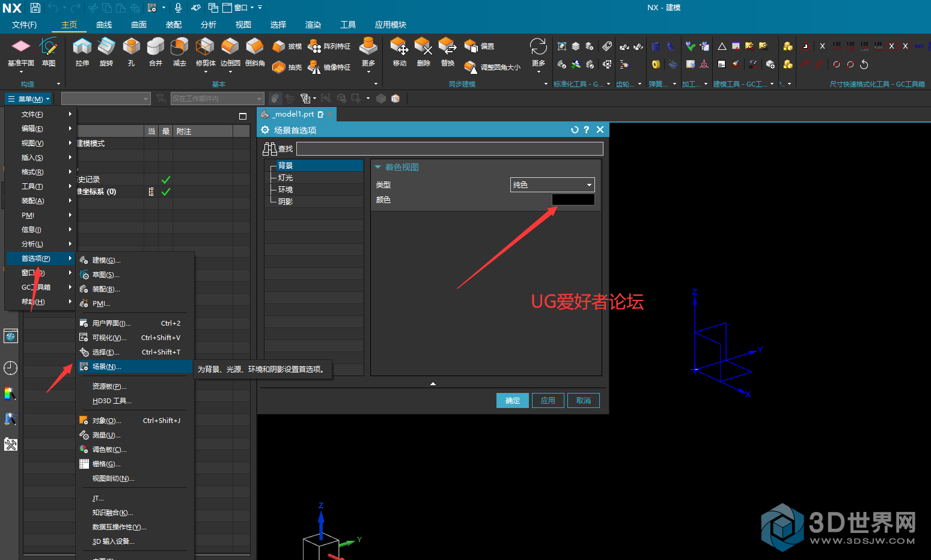The height and width of the screenshot is (560, 931).
Task: Select the 替换 replace face tool
Action: (x=448, y=51)
